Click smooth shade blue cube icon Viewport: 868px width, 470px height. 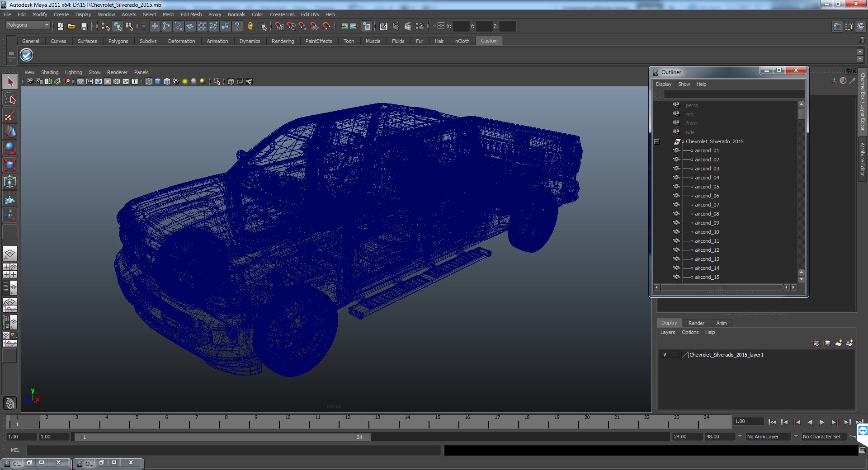pos(158,81)
